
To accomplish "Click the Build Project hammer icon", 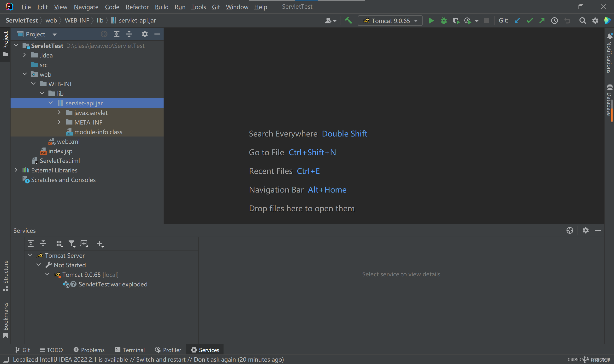I will 348,21.
